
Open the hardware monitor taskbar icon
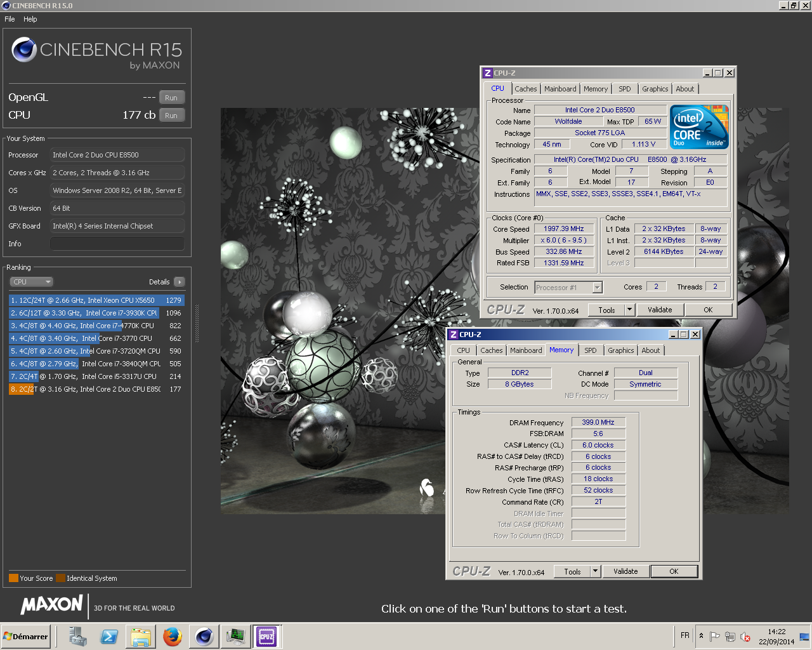click(235, 636)
